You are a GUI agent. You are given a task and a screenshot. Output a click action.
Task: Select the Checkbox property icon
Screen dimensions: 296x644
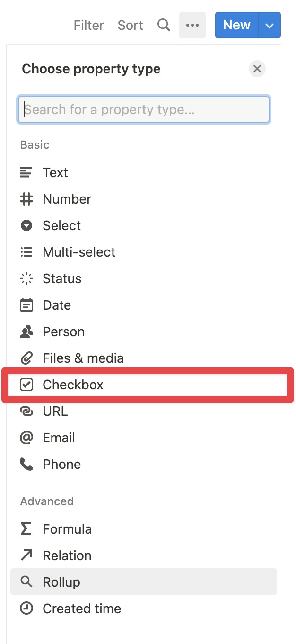pos(26,385)
